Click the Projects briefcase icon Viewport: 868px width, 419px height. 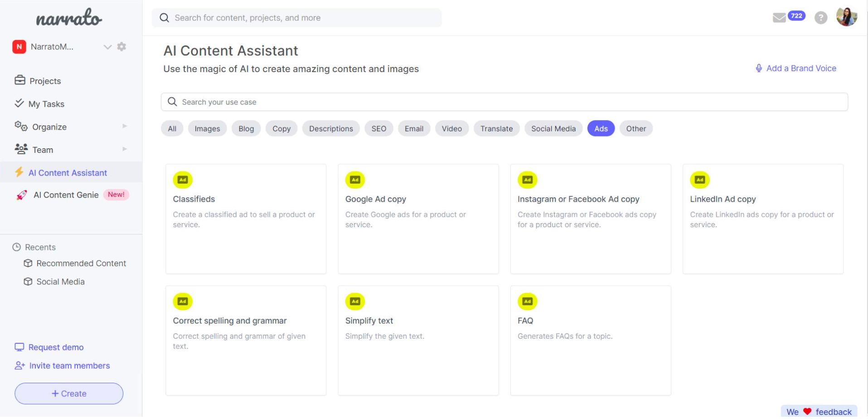point(19,80)
